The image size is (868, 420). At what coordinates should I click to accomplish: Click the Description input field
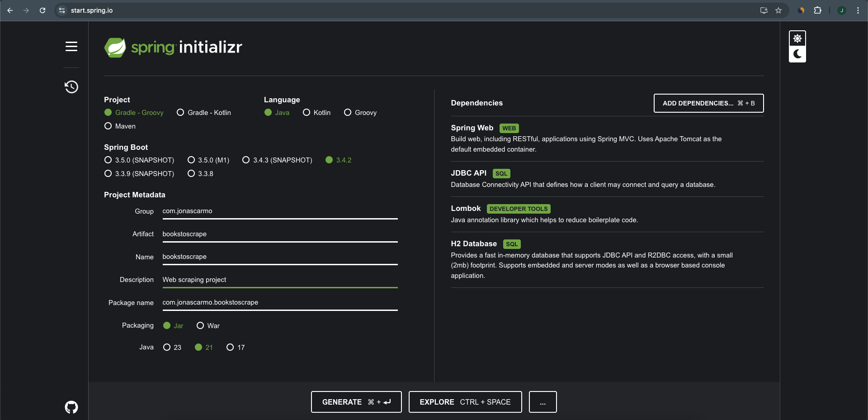coord(280,280)
